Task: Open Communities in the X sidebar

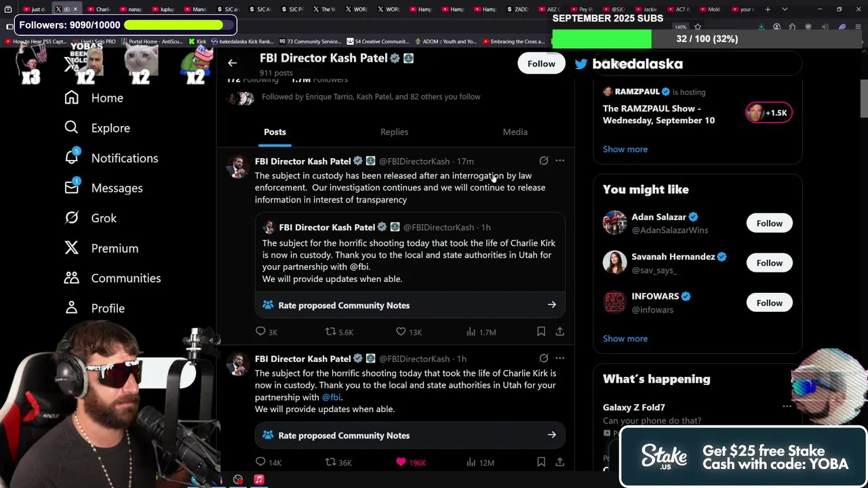Action: (x=112, y=278)
